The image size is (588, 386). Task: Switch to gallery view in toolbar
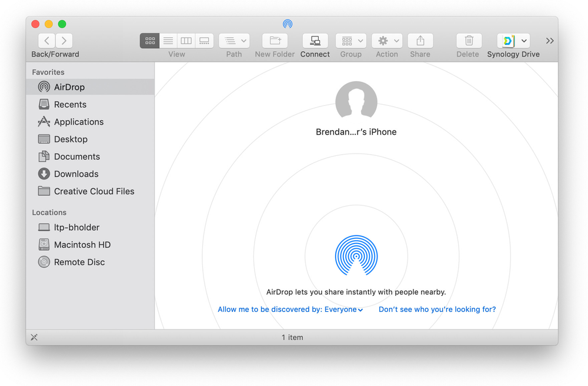point(205,41)
